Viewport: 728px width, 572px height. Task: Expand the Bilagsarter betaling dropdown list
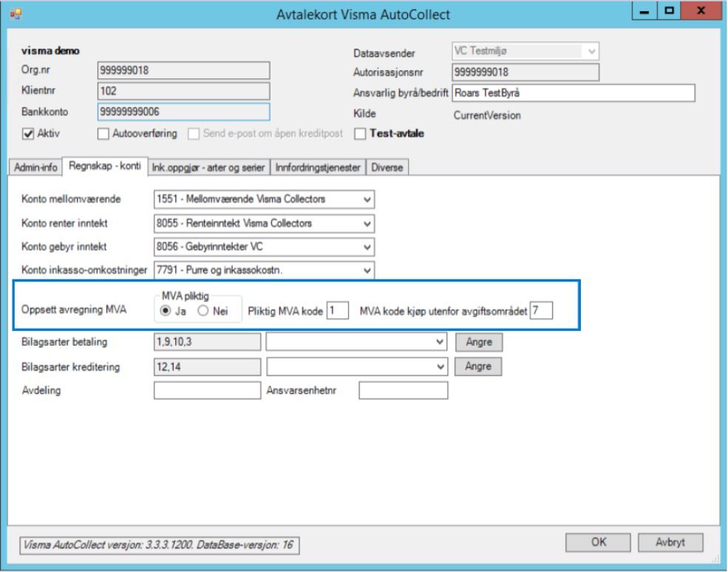pos(356,342)
